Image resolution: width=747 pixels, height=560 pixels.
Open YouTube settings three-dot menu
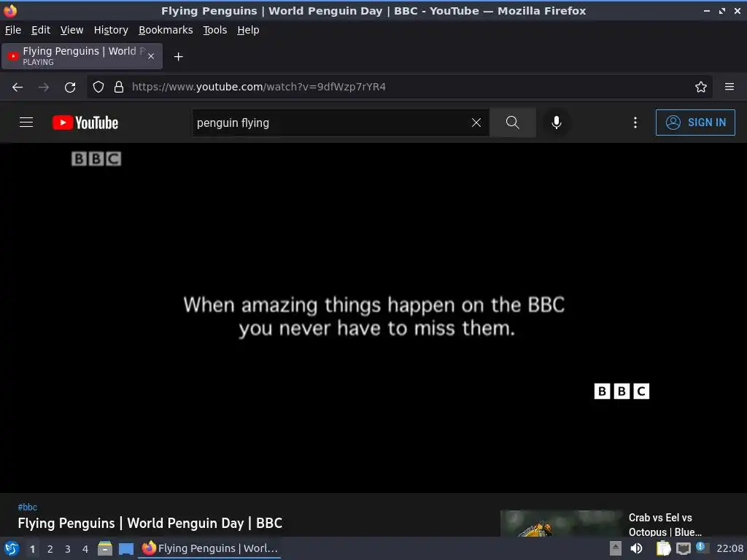(x=635, y=122)
